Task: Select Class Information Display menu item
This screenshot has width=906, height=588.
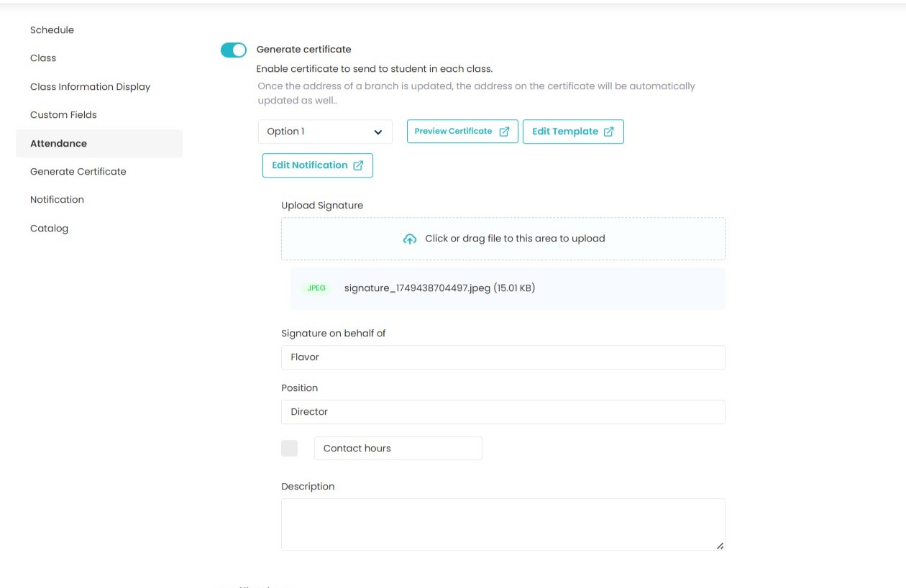Action: 90,87
